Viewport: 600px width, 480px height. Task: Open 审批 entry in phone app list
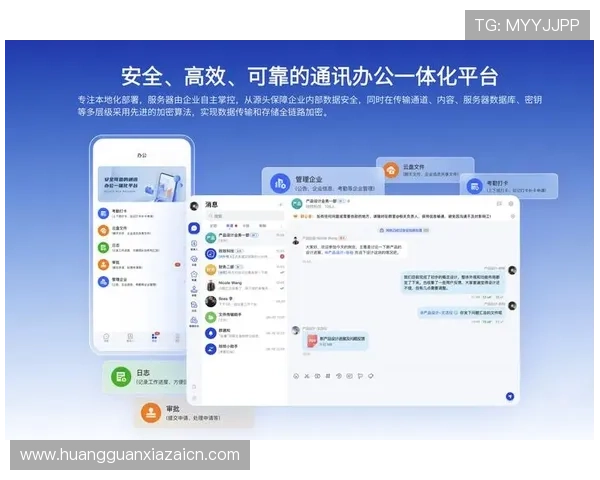click(x=140, y=264)
